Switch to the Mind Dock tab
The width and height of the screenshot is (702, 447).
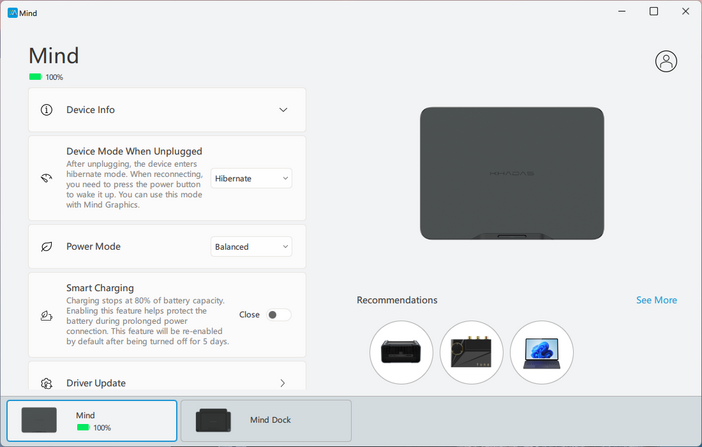tap(266, 421)
